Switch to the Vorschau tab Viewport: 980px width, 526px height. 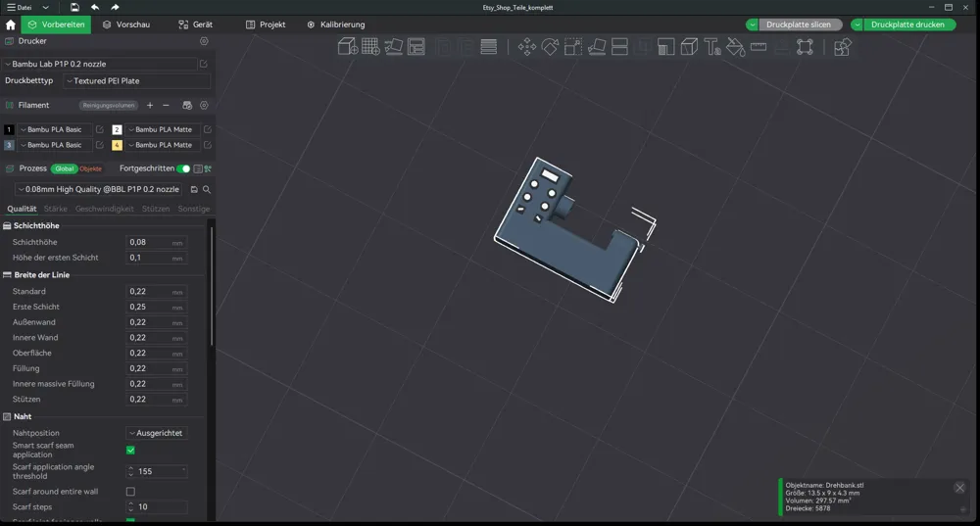[126, 25]
